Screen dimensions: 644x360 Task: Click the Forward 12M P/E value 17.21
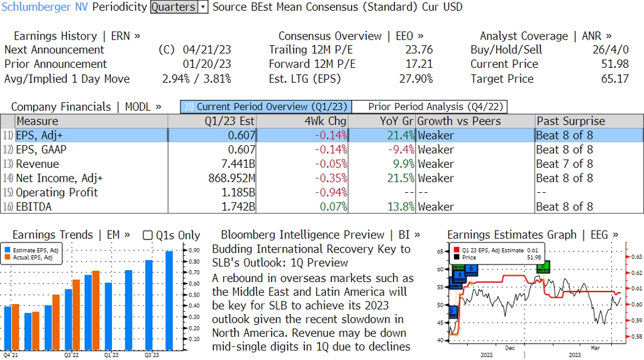tap(419, 64)
